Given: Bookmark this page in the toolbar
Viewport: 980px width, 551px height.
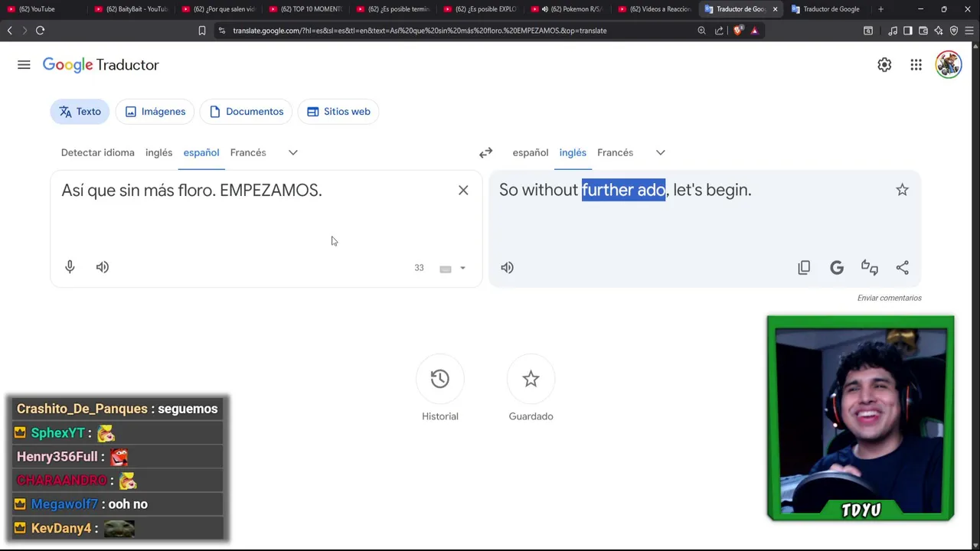Looking at the screenshot, I should click(x=202, y=31).
